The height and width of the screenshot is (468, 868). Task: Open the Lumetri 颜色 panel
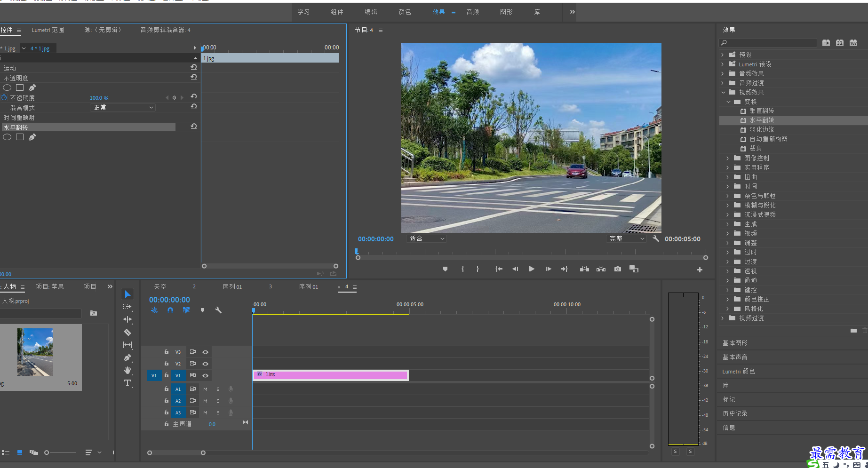tap(739, 371)
